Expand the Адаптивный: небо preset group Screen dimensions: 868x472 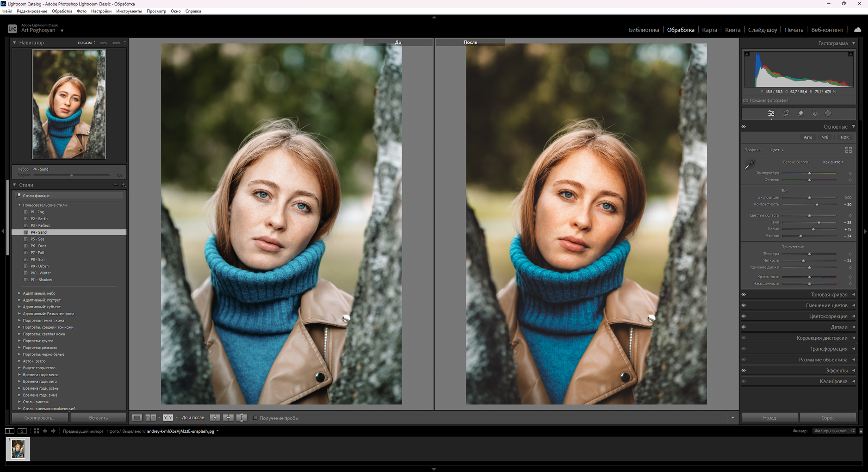[19, 293]
